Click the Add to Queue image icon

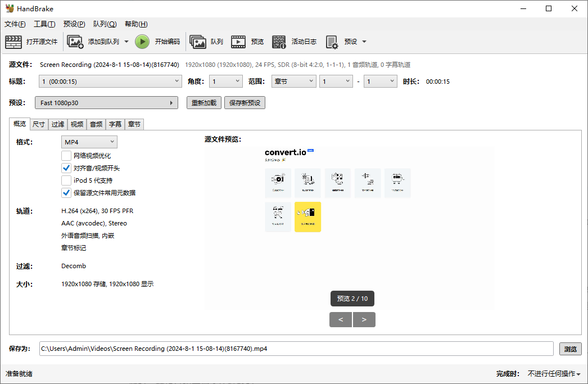(x=75, y=42)
